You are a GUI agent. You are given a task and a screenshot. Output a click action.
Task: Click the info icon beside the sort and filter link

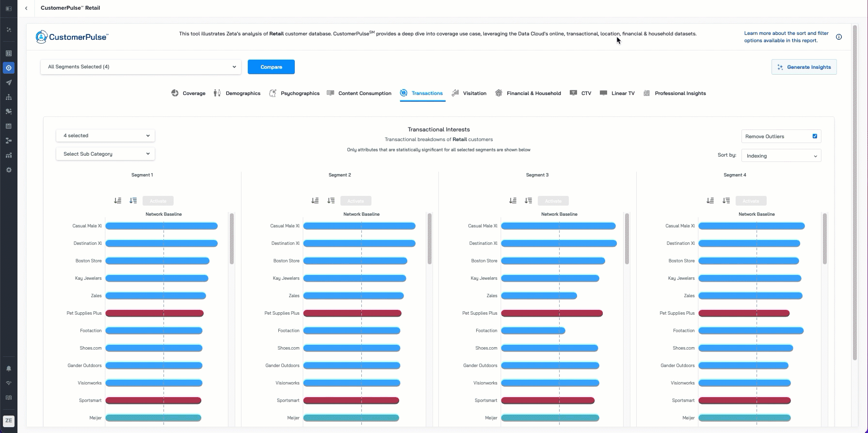[838, 37]
